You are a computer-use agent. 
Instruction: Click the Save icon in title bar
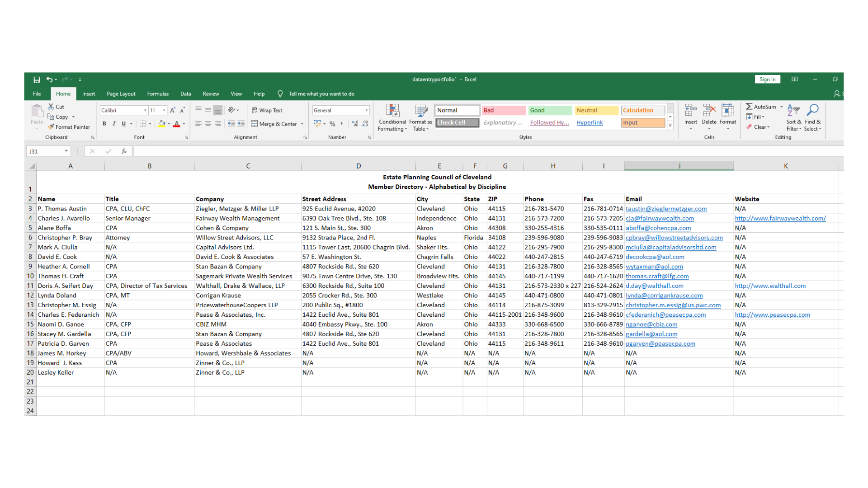tap(37, 80)
